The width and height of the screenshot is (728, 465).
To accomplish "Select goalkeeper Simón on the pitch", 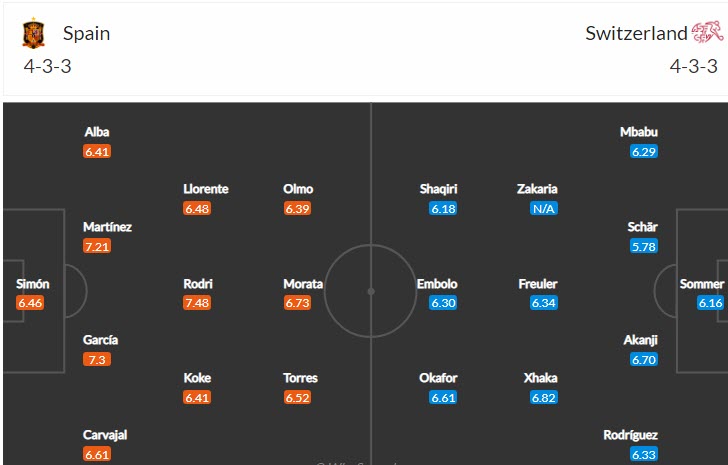I will click(32, 284).
